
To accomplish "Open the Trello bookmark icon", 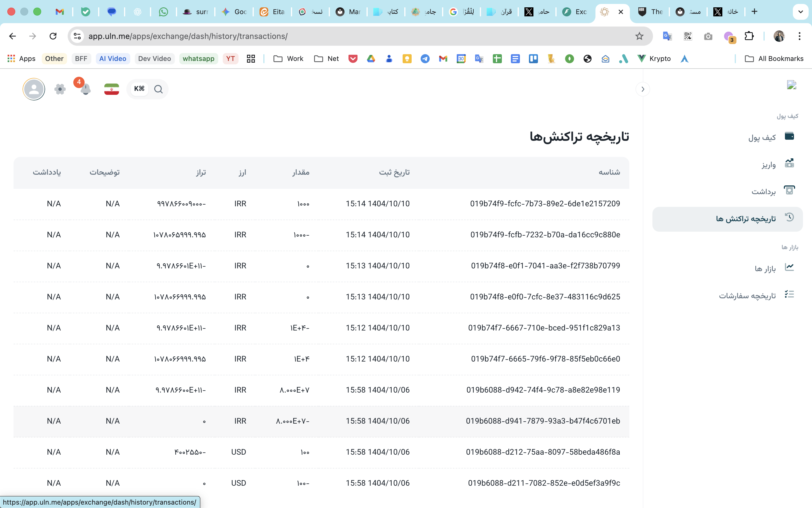I will (533, 59).
